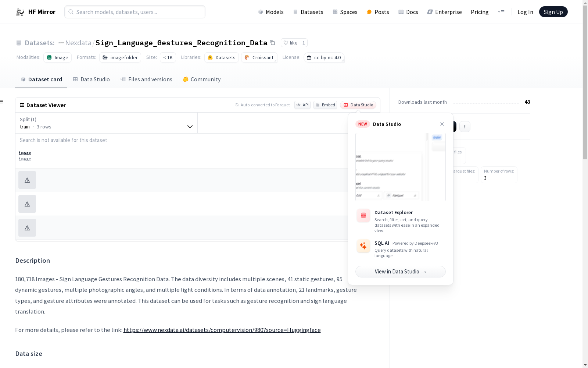Switch to the Files and versions tab

click(146, 79)
